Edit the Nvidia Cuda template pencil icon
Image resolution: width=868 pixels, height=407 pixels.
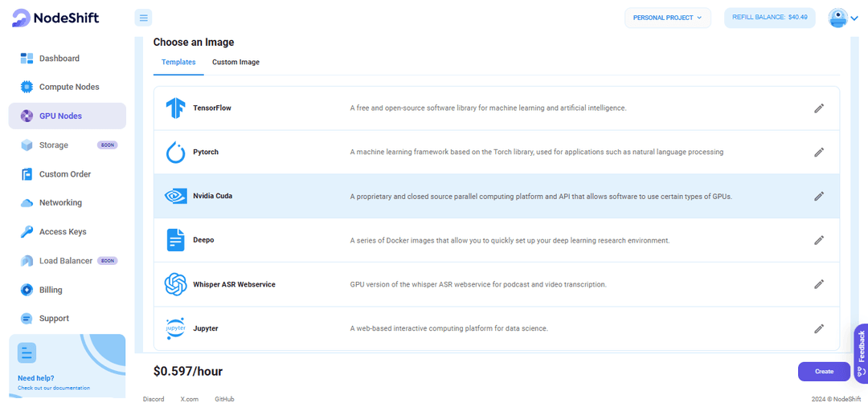pos(819,197)
